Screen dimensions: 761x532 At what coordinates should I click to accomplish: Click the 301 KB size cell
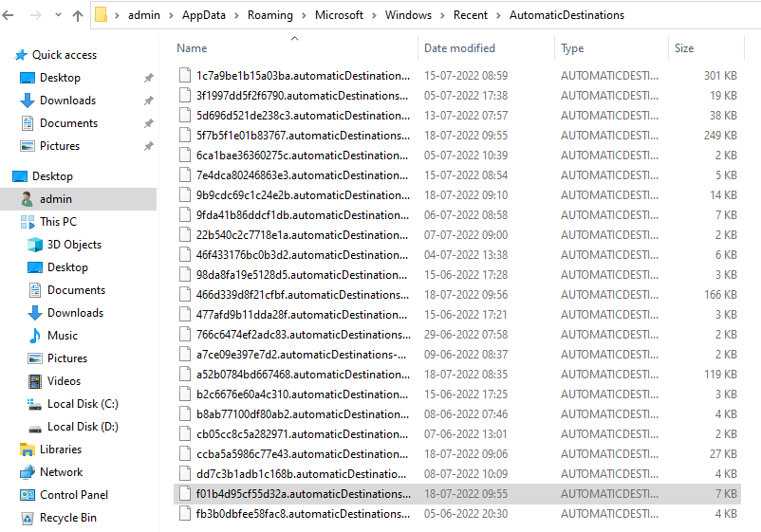[721, 76]
